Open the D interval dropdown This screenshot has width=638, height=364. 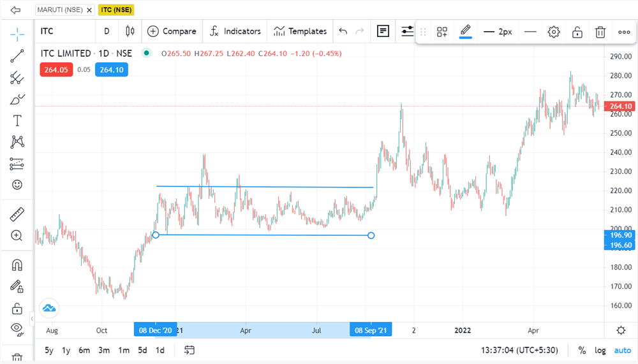pyautogui.click(x=107, y=31)
